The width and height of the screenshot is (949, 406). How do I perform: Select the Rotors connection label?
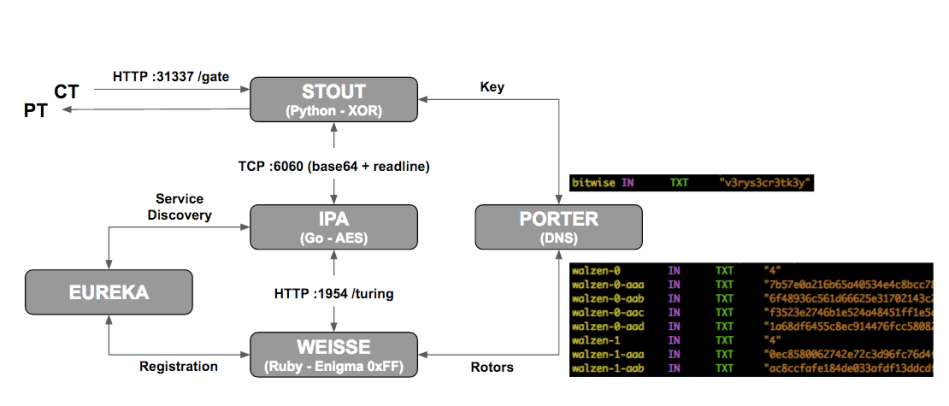pyautogui.click(x=492, y=367)
